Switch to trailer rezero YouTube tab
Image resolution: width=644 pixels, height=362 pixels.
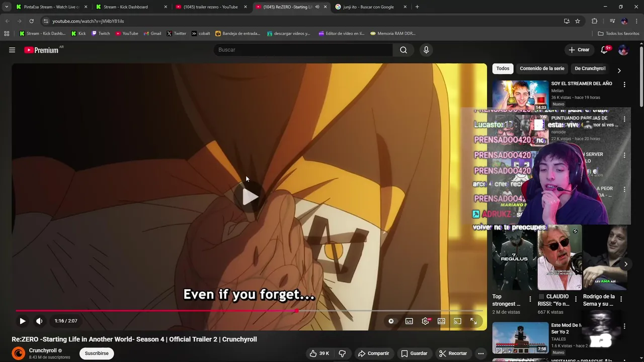211,7
